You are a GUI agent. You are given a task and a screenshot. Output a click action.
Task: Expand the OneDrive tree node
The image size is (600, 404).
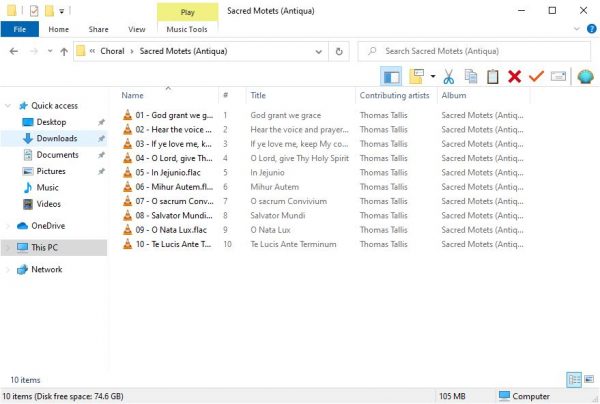(8, 226)
